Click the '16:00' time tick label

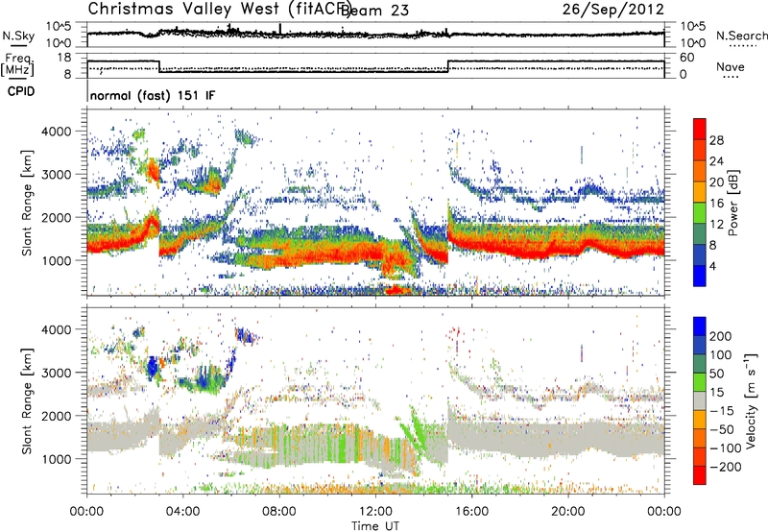tap(471, 512)
